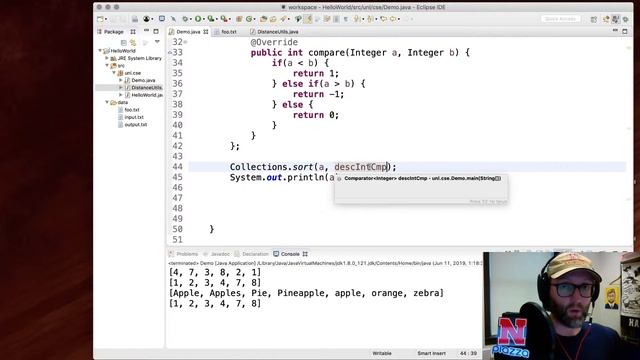Image resolution: width=640 pixels, height=360 pixels.
Task: Close the Package Explorer tab
Action: click(x=133, y=31)
